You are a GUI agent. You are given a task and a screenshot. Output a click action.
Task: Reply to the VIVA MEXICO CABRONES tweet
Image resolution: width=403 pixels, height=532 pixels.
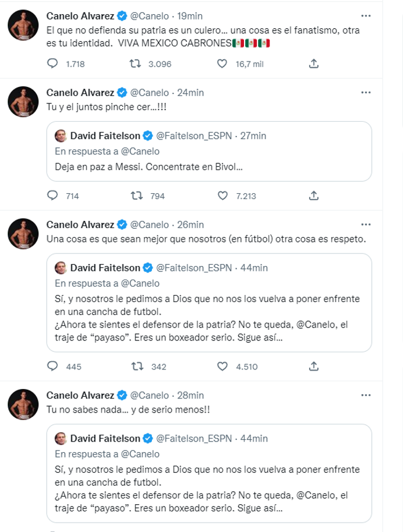tap(52, 63)
